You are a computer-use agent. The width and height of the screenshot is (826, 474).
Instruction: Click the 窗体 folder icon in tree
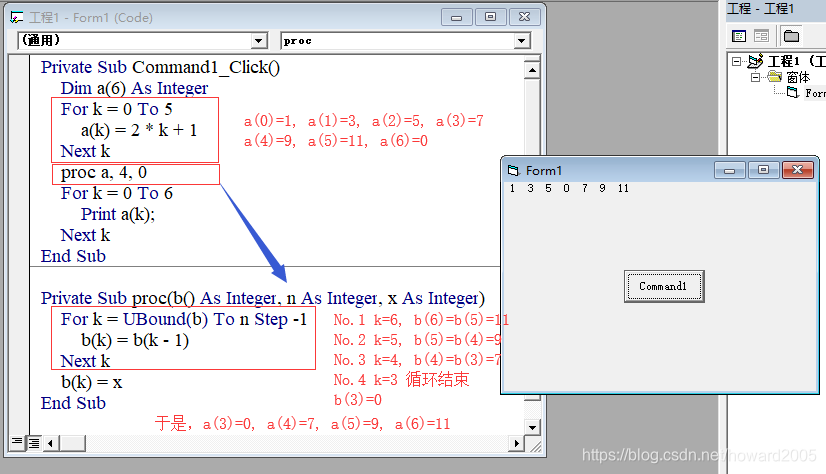click(774, 77)
